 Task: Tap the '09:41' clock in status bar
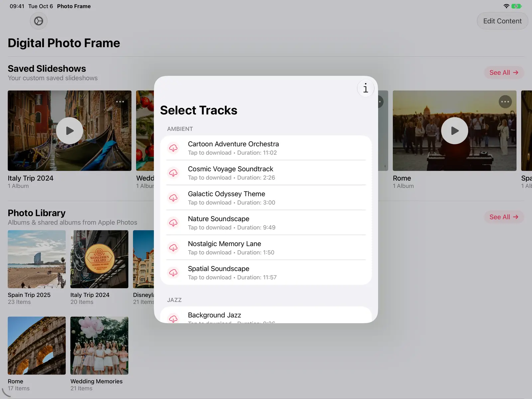(x=17, y=6)
